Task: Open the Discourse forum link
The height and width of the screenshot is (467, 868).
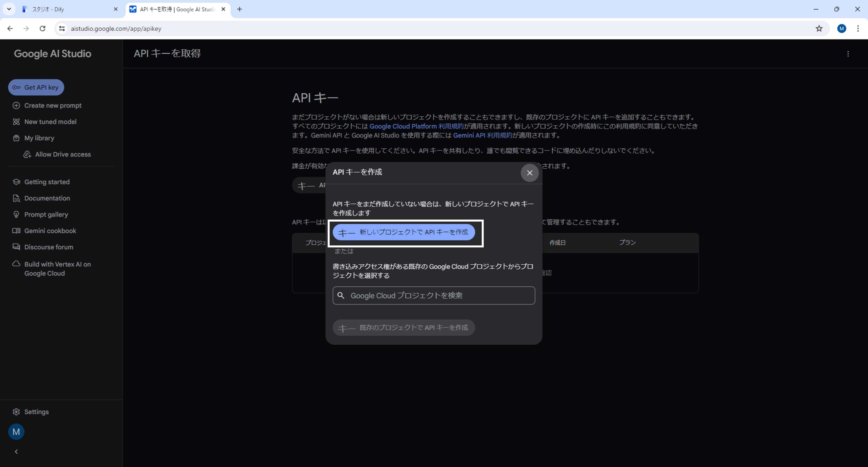Action: click(x=49, y=247)
